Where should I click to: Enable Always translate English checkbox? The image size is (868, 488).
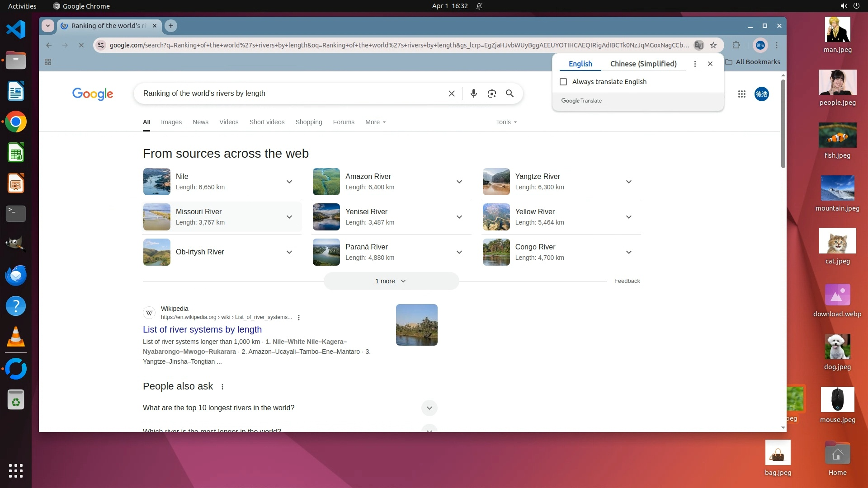(563, 82)
